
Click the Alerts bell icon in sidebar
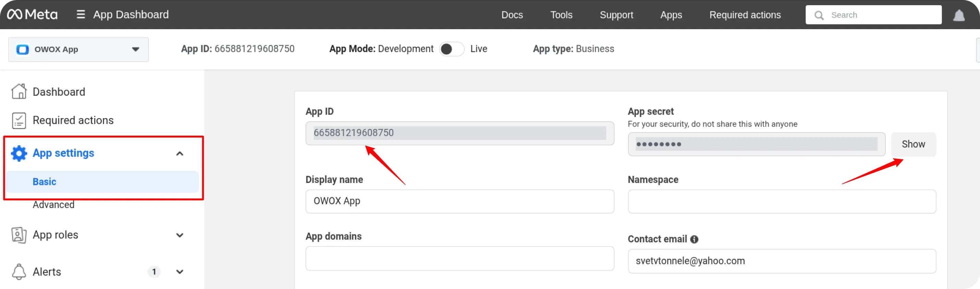19,271
